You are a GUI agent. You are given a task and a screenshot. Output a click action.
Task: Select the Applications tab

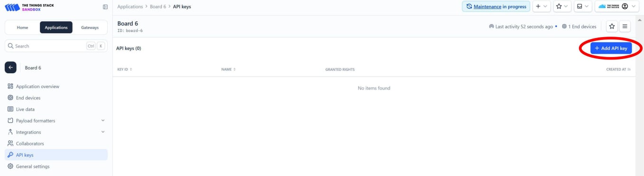click(56, 28)
